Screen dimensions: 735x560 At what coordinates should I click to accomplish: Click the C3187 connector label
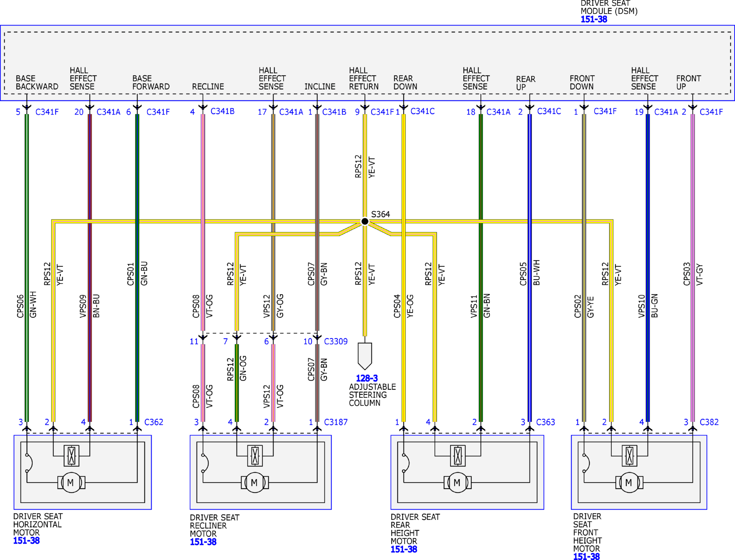(x=336, y=422)
